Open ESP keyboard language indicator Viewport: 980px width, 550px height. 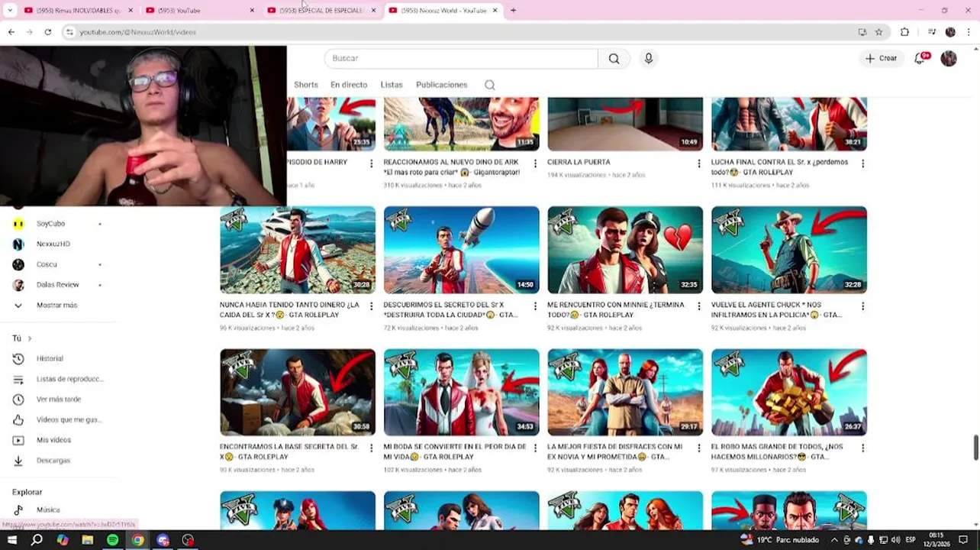(910, 540)
